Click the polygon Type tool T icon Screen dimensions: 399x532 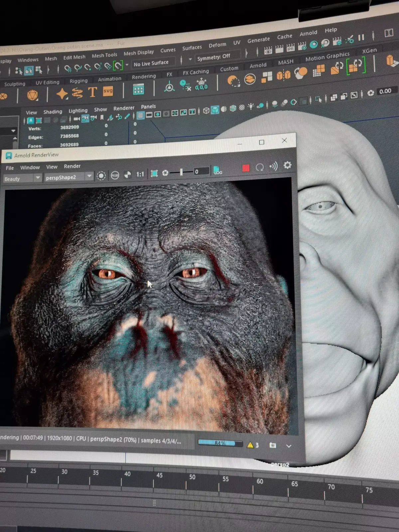(x=92, y=92)
